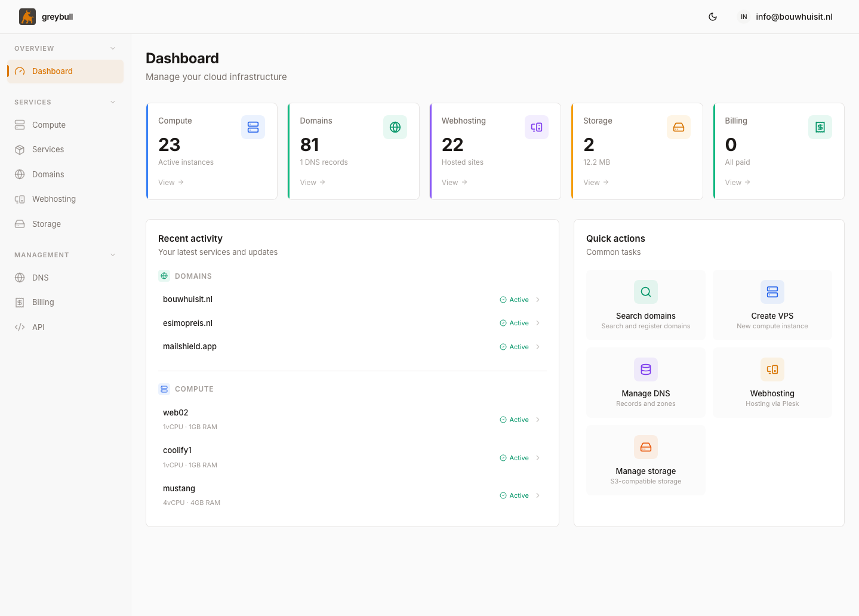859x616 pixels.
Task: Click View on the Compute card
Action: tap(171, 182)
